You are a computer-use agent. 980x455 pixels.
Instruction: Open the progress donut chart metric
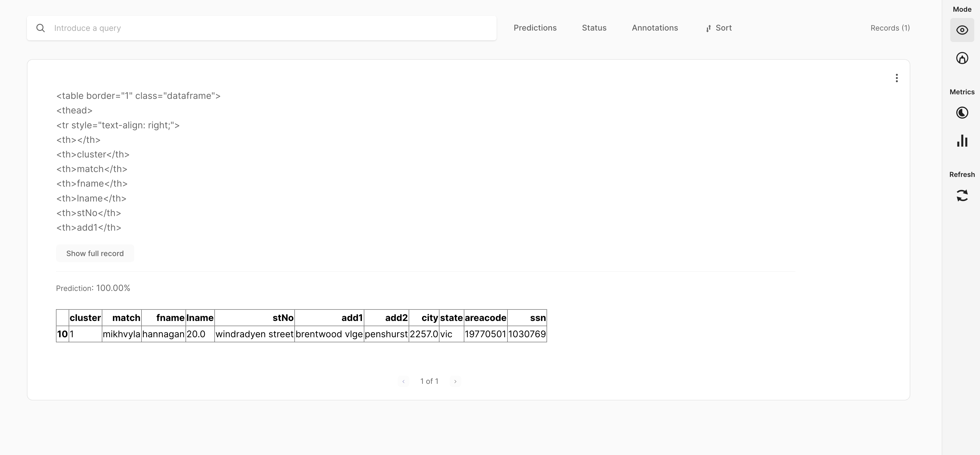962,112
